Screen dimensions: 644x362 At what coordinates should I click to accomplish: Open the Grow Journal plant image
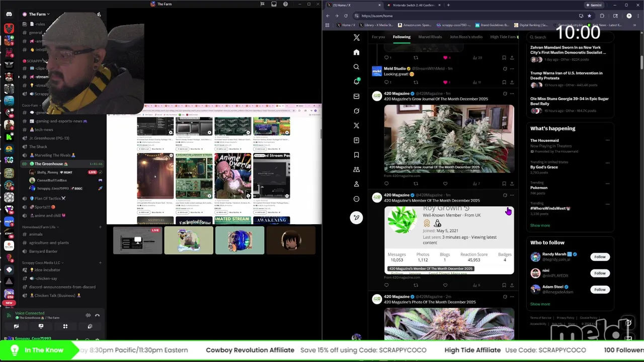click(449, 138)
